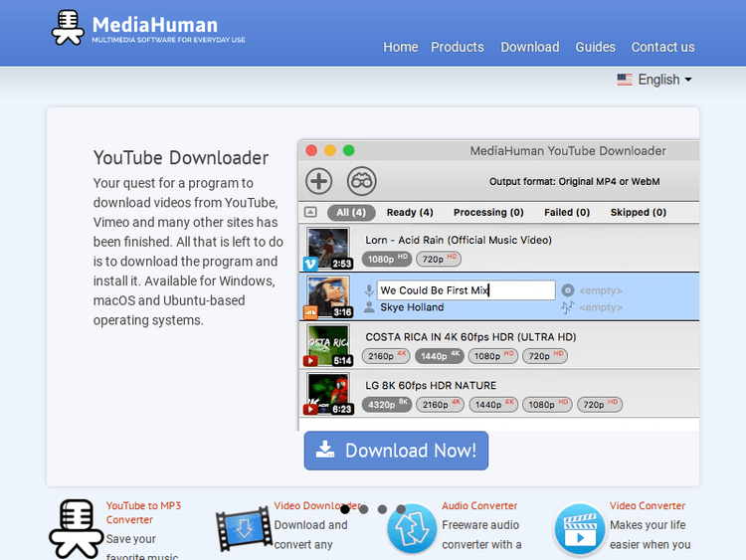This screenshot has height=560, width=746.
Task: Open the Guides menu item
Action: point(595,47)
